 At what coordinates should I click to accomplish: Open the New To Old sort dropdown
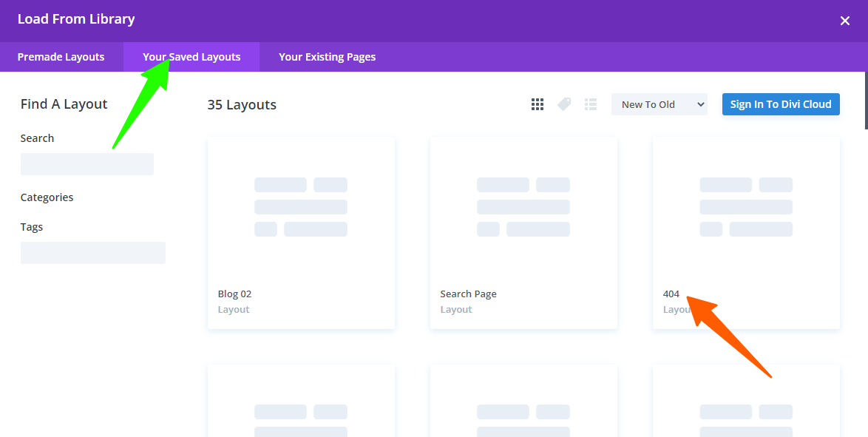click(x=659, y=104)
